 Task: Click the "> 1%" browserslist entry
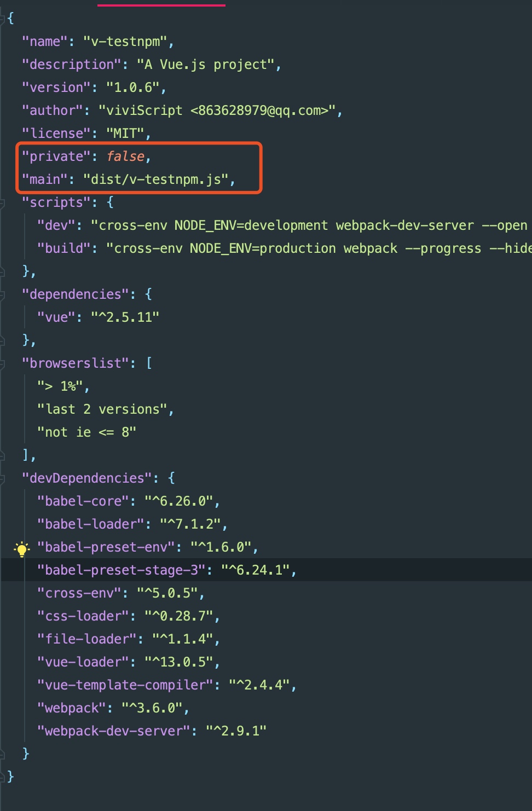[60, 386]
